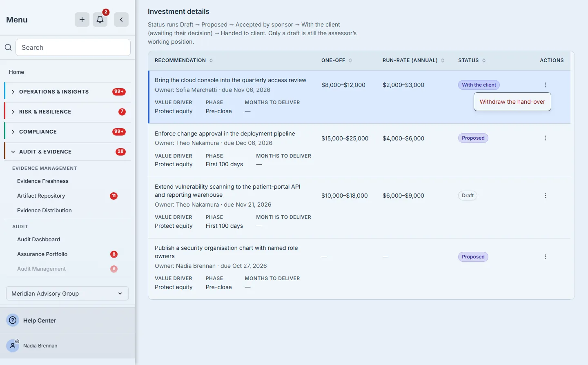Screen dimensions: 588x365
Task: Collapse Audit & Evidence section
Action: 67,152
